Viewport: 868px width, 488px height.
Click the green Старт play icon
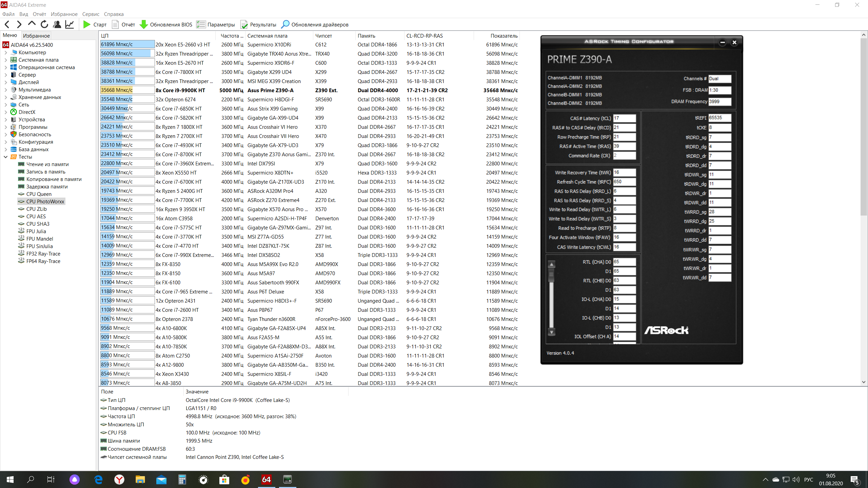point(87,24)
